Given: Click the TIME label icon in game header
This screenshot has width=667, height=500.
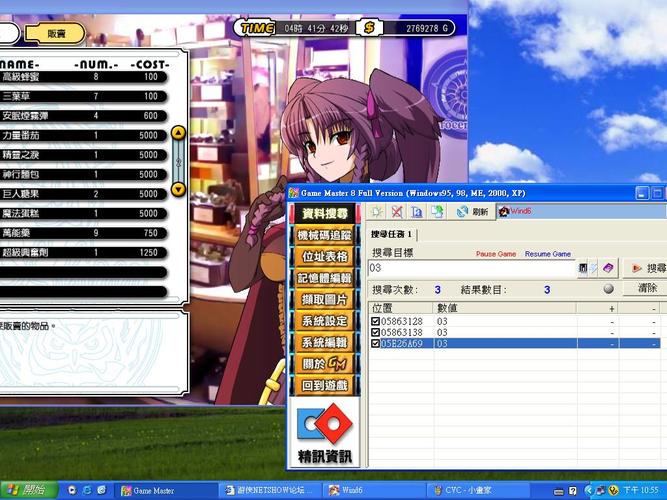Looking at the screenshot, I should tap(257, 28).
